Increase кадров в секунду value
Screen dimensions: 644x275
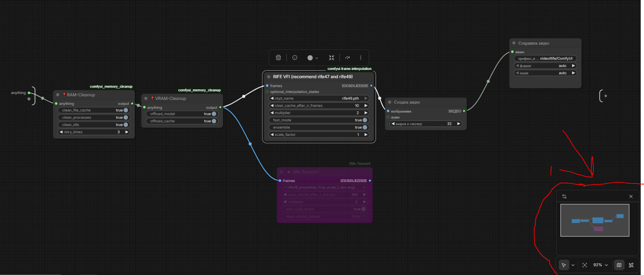pos(458,124)
